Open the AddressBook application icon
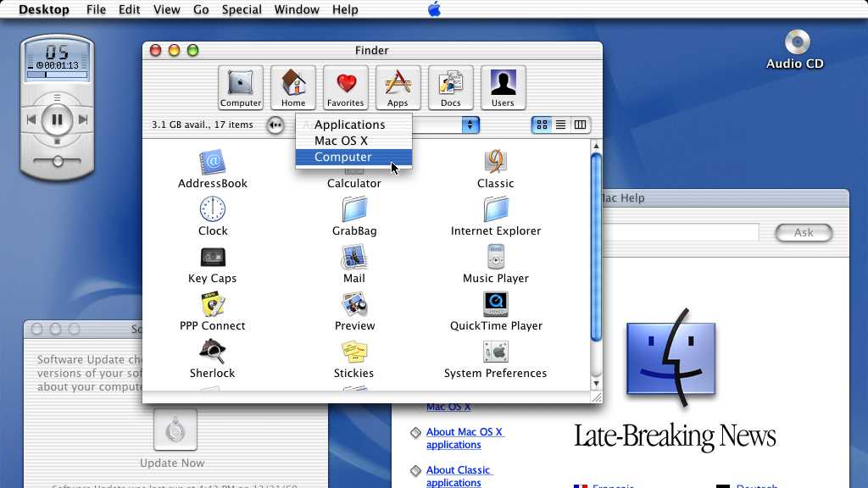This screenshot has height=488, width=868. coord(213,162)
